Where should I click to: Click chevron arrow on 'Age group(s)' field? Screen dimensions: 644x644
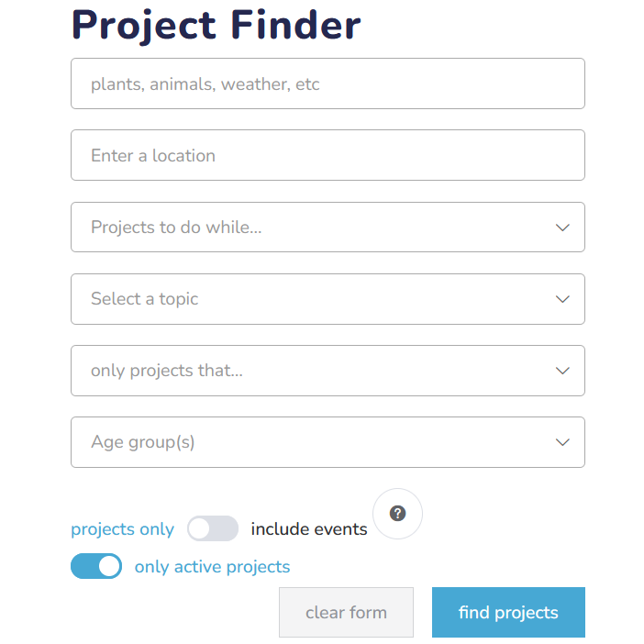point(563,442)
